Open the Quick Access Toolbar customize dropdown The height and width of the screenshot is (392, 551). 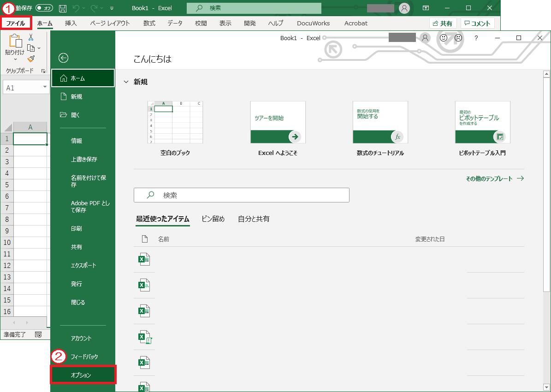(x=112, y=8)
